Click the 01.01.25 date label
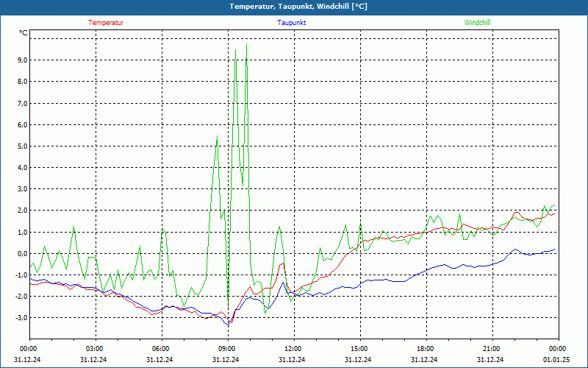The width and height of the screenshot is (588, 368). point(556,360)
